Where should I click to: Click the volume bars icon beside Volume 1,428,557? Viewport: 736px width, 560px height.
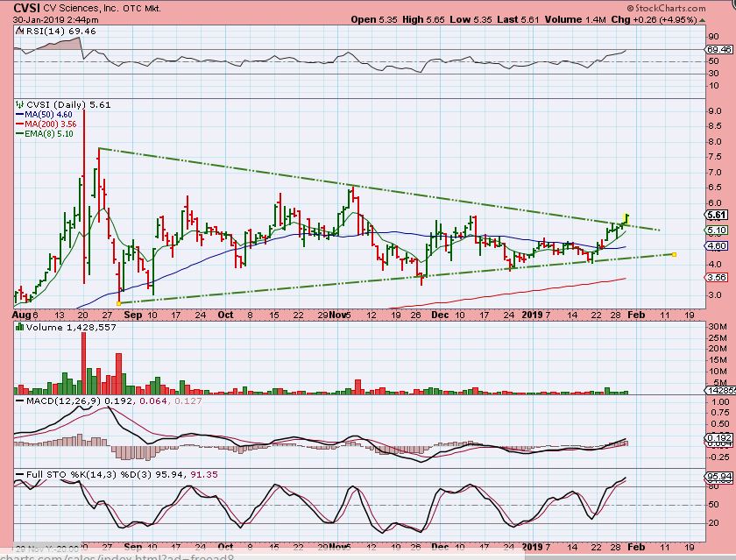click(x=19, y=327)
